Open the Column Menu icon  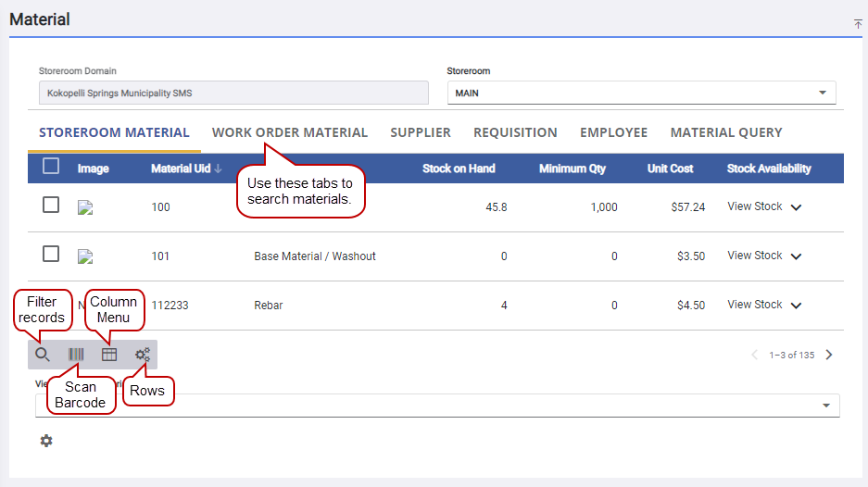[109, 355]
